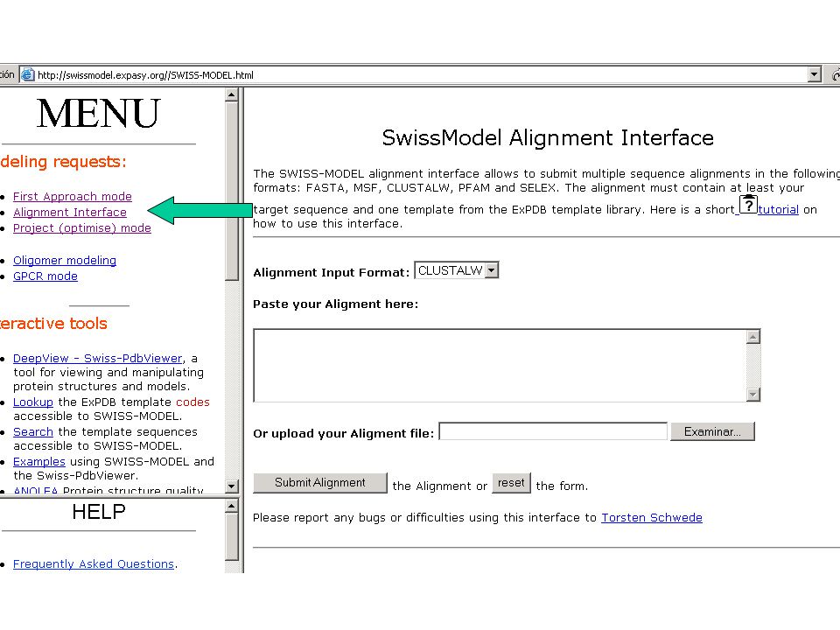Image resolution: width=840 pixels, height=630 pixels.
Task: Open GPCR mode link
Action: (x=45, y=276)
